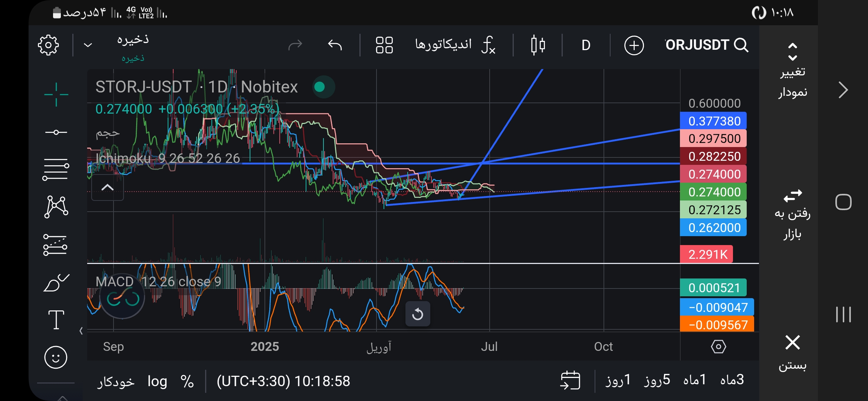Click the reset chart view button
The image size is (868, 401).
coord(418,314)
